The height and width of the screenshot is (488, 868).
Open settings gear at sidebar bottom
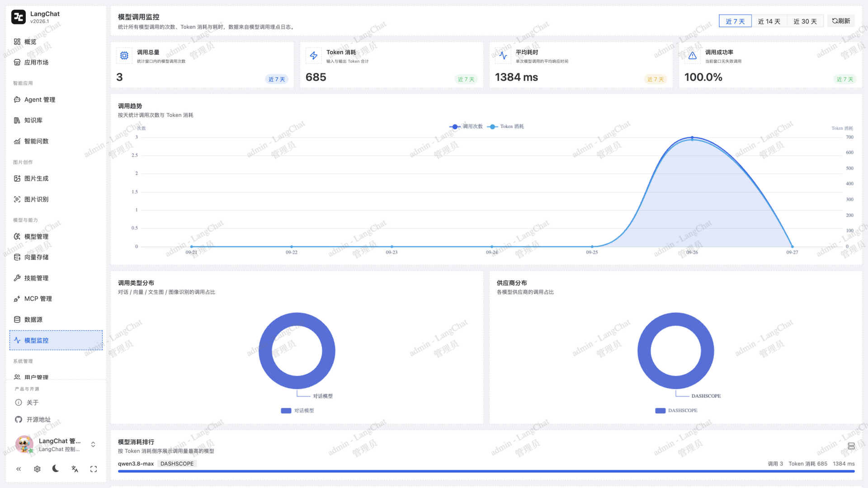(x=38, y=469)
